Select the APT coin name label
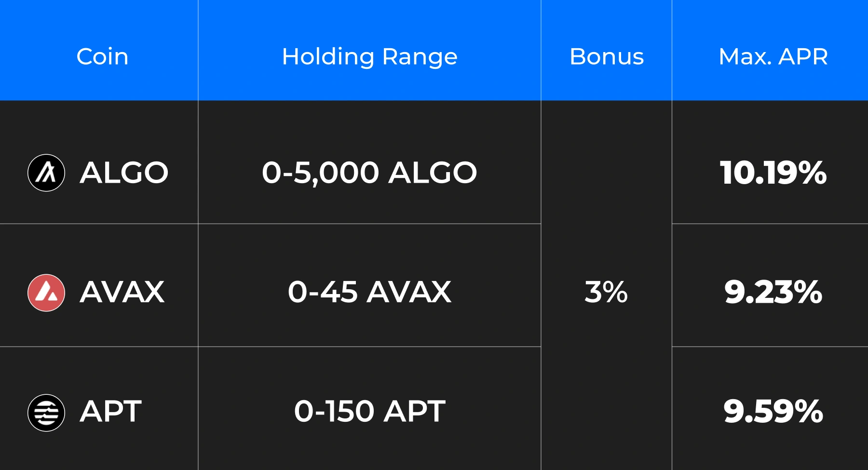868x470 pixels. (111, 412)
